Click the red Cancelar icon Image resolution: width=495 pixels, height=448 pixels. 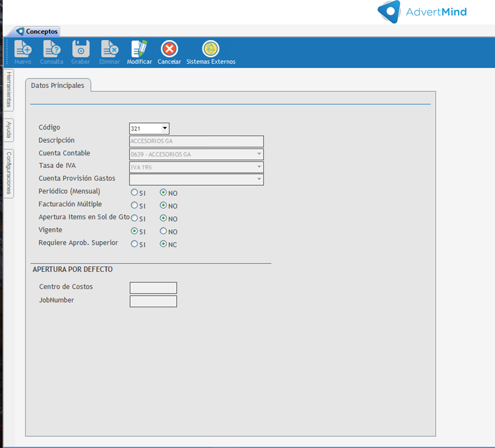pyautogui.click(x=169, y=49)
